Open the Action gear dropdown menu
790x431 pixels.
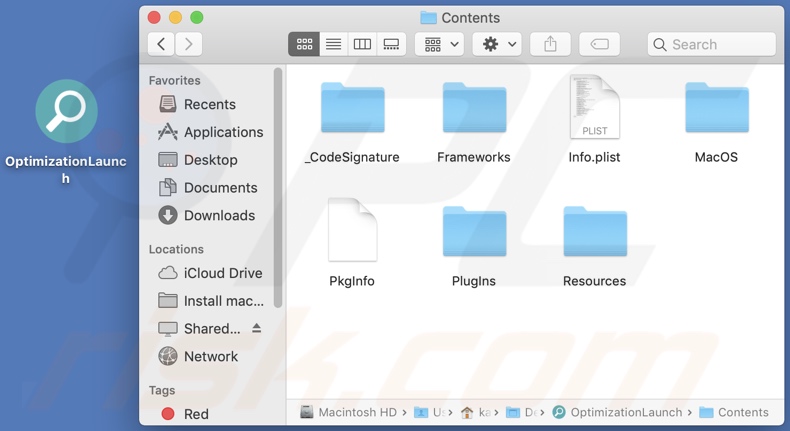497,44
